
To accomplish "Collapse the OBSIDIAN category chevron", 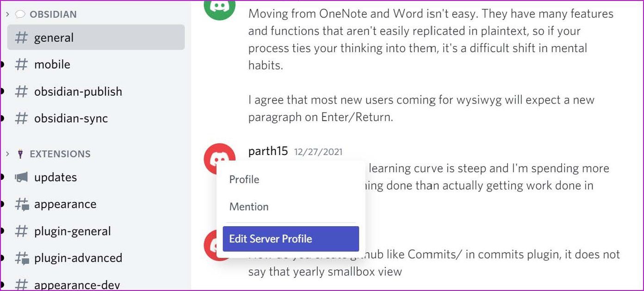I will 7,14.
